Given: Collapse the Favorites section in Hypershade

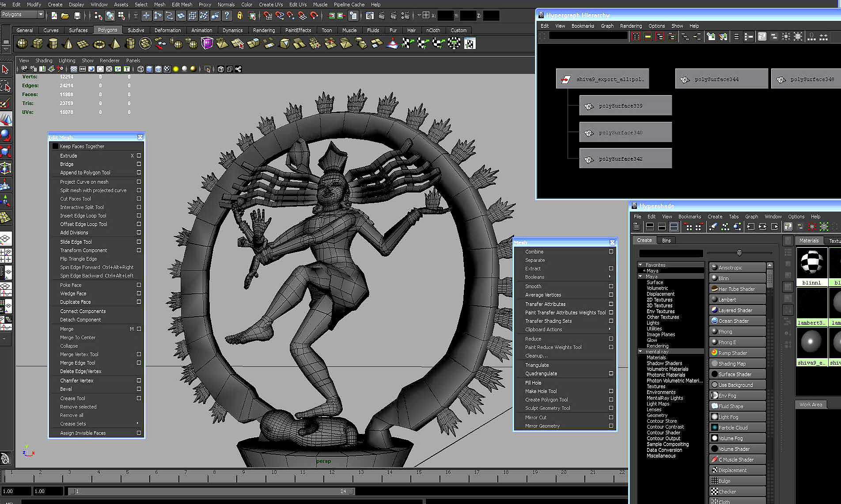Looking at the screenshot, I should click(x=640, y=265).
